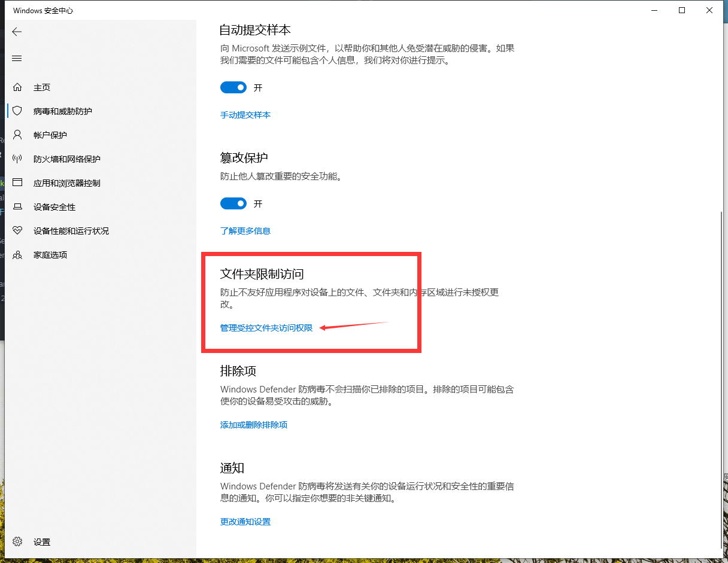728x563 pixels.
Task: Open 家庭选项 page
Action: 50,255
